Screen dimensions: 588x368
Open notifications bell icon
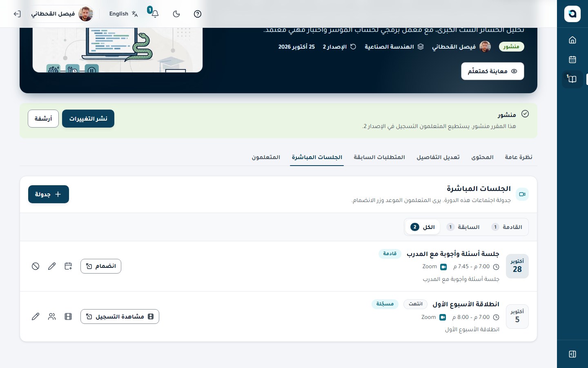point(155,14)
